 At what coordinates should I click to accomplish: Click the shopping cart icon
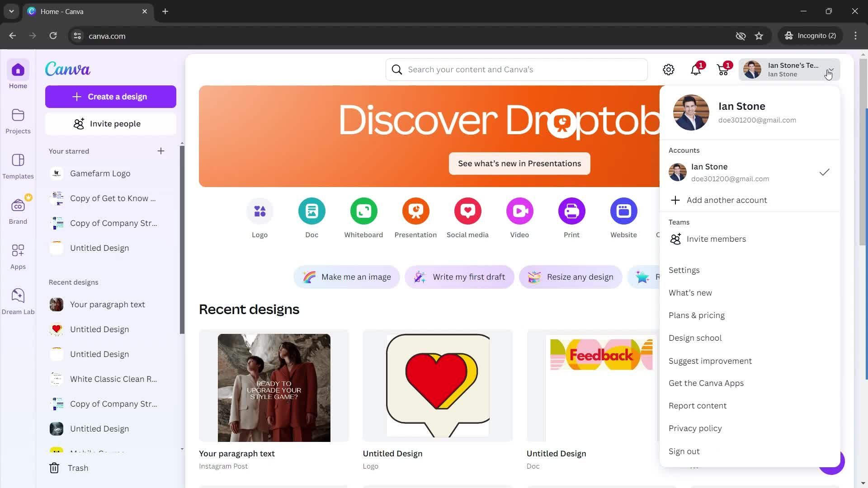pos(723,69)
